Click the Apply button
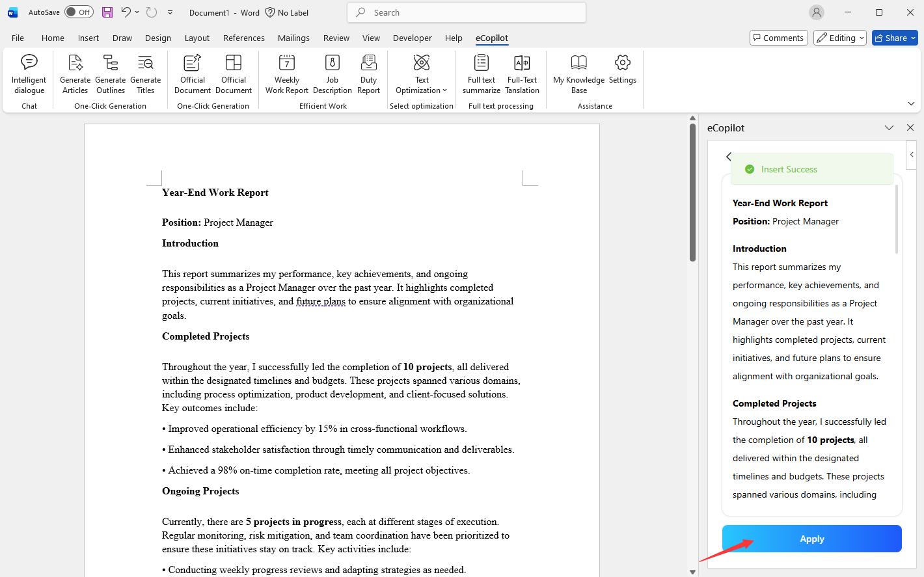Viewport: 924px width, 577px height. [x=811, y=539]
